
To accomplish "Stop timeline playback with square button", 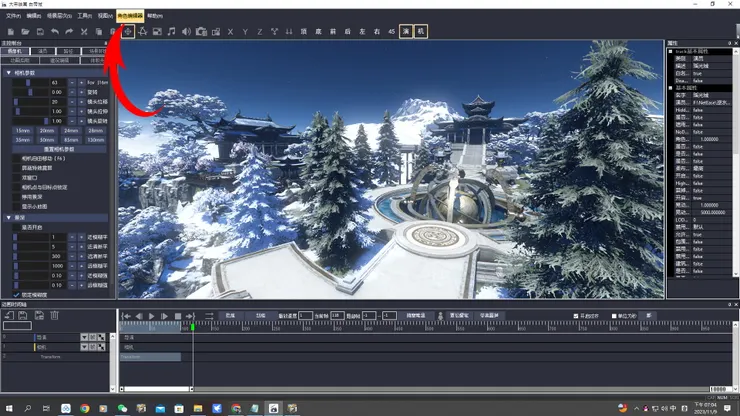I will pos(178,316).
